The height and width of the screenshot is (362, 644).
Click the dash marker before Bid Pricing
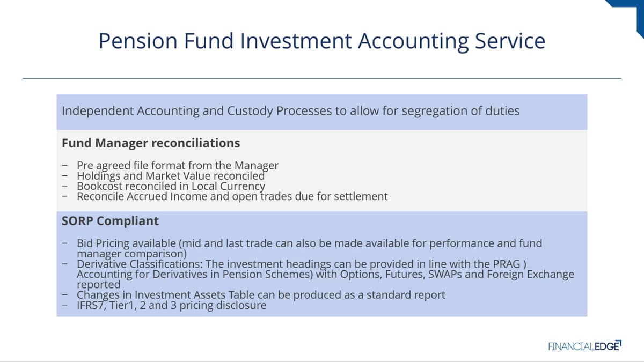coord(64,243)
